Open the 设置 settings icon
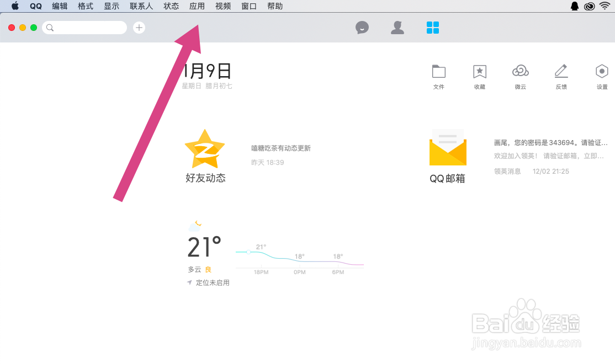 (x=602, y=71)
